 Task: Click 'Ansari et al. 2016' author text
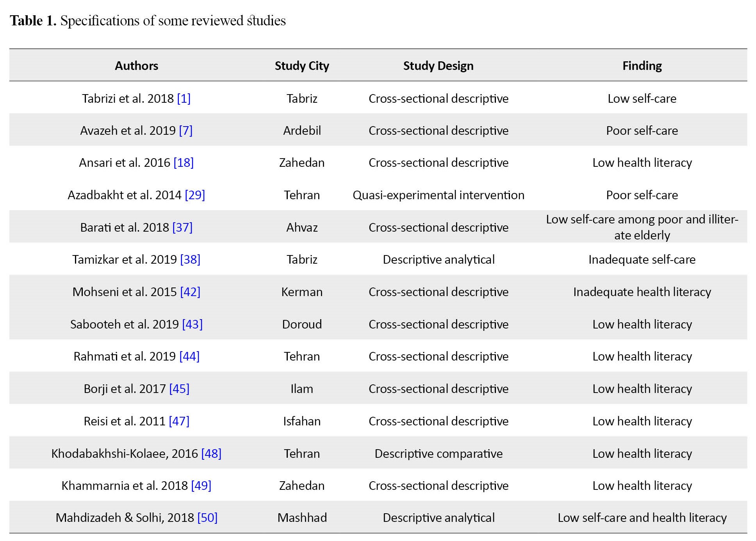click(x=125, y=162)
